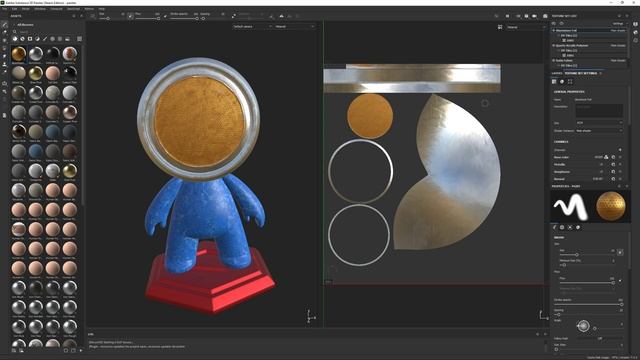Click the brush Angle dial

pyautogui.click(x=583, y=326)
